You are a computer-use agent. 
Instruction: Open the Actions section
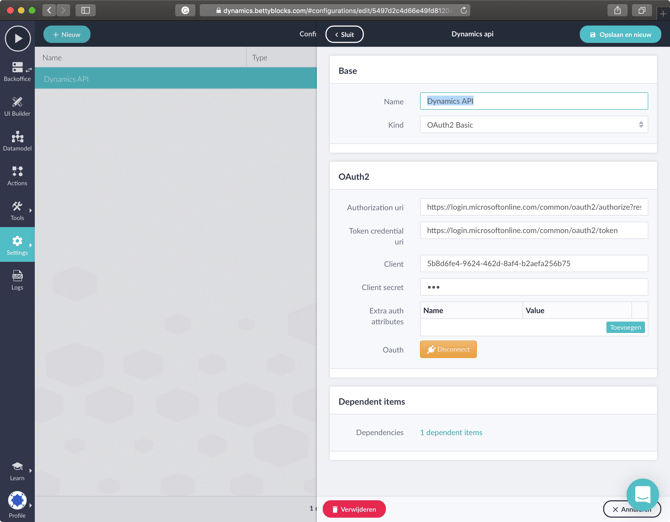click(17, 175)
